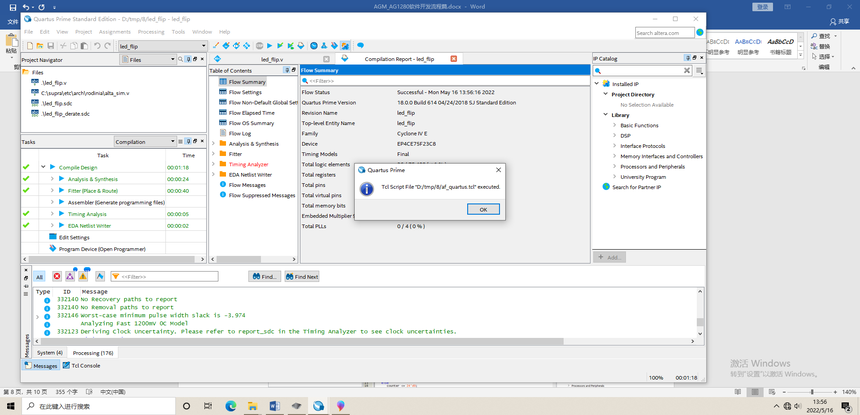Click the New File toolbar icon

[30, 46]
